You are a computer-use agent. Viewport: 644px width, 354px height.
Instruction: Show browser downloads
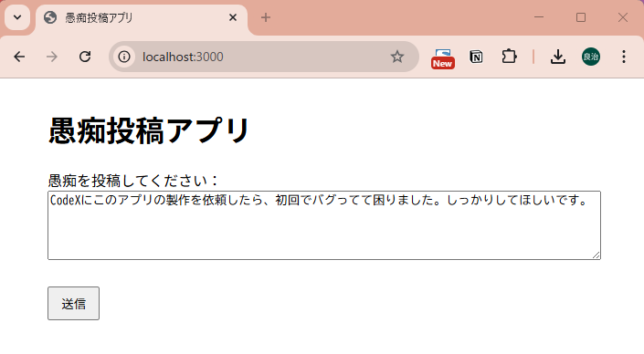(x=558, y=57)
